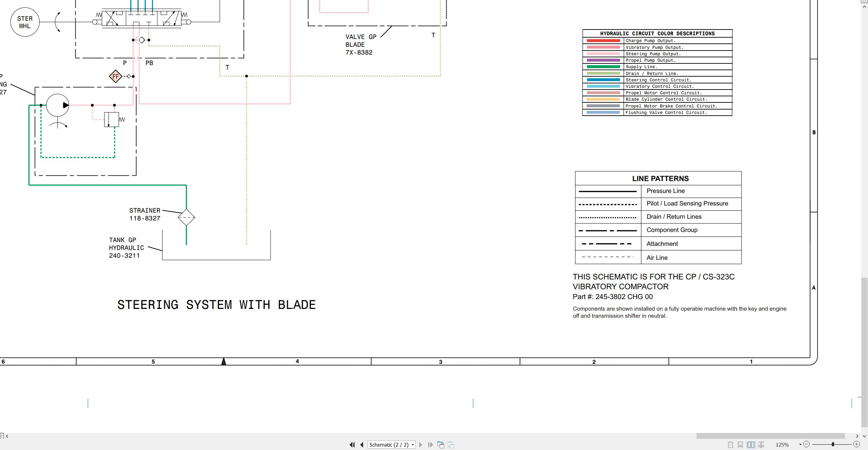Click the "Pressure Line" legend row
Screen dimensions: 868x450
coord(658,191)
